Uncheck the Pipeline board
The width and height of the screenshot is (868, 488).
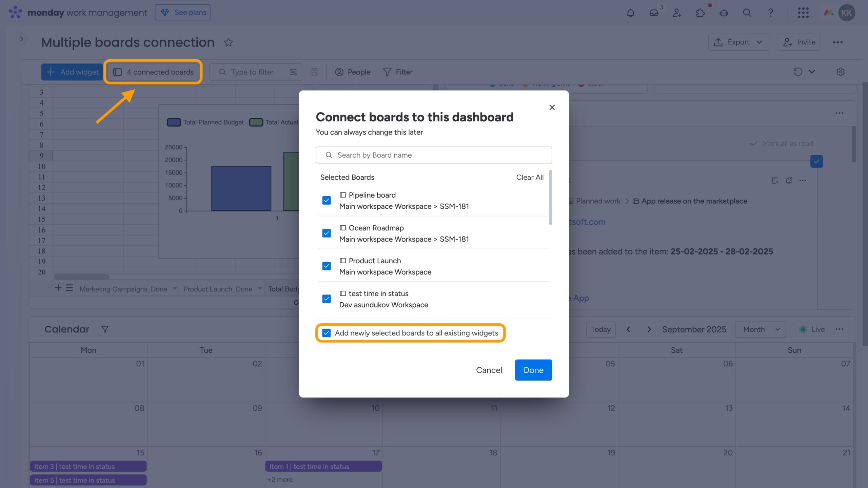326,200
